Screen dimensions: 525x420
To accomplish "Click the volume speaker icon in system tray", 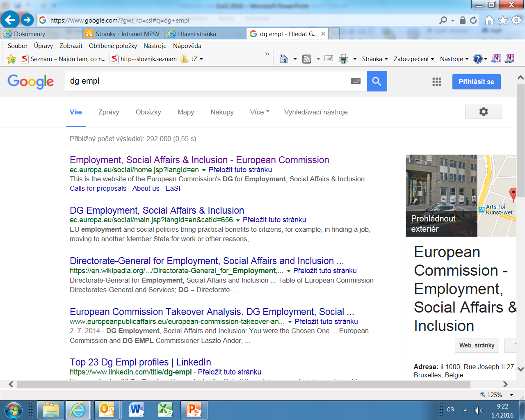I will point(478,410).
